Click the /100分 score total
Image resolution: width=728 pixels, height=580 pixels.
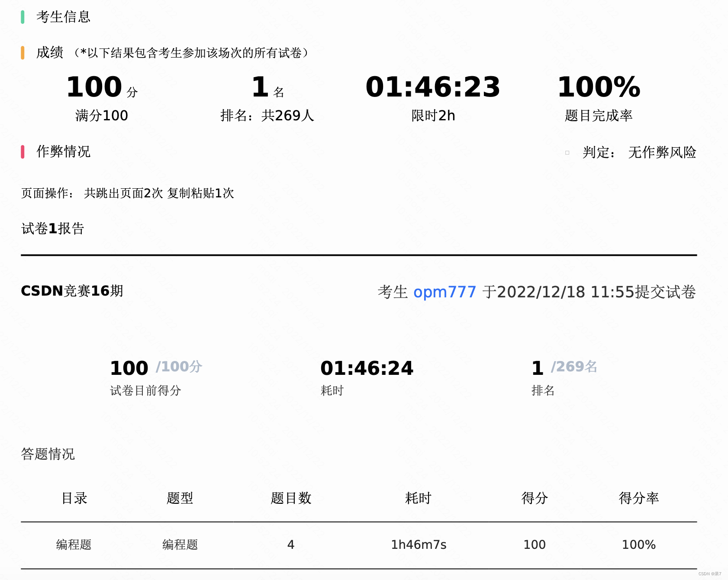pos(179,367)
